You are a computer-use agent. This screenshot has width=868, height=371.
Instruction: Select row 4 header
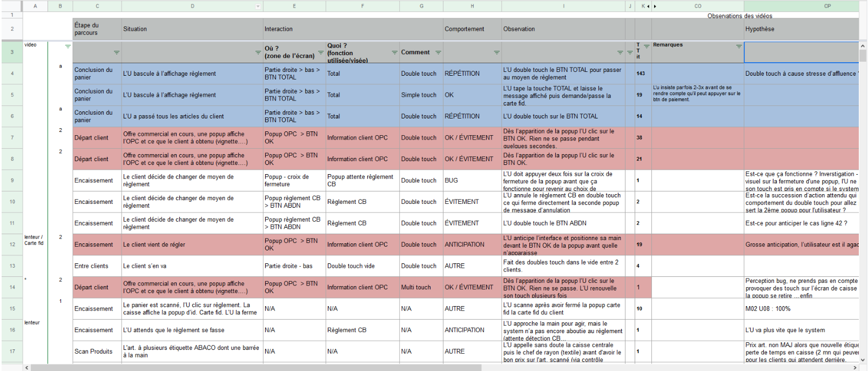coord(12,74)
